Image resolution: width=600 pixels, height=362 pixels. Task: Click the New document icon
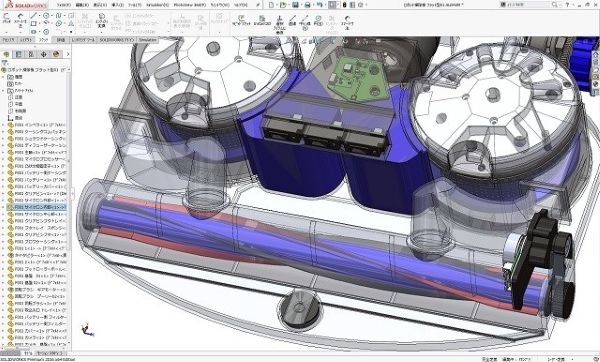point(271,5)
